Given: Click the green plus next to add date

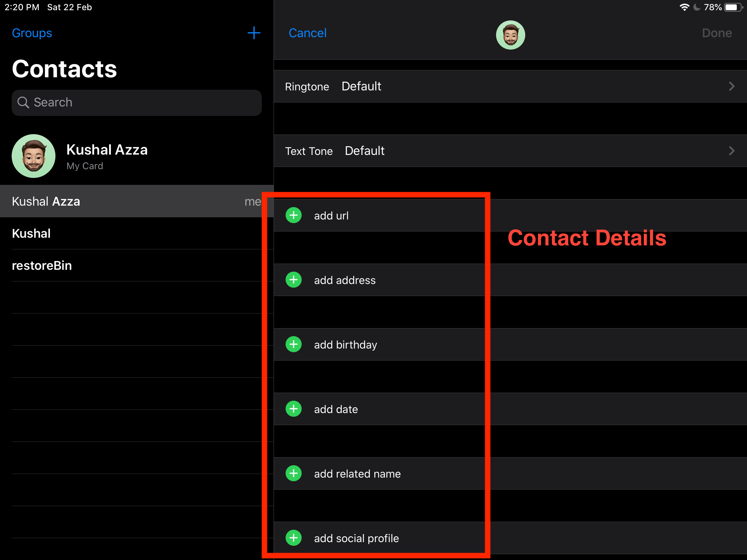Looking at the screenshot, I should click(294, 409).
